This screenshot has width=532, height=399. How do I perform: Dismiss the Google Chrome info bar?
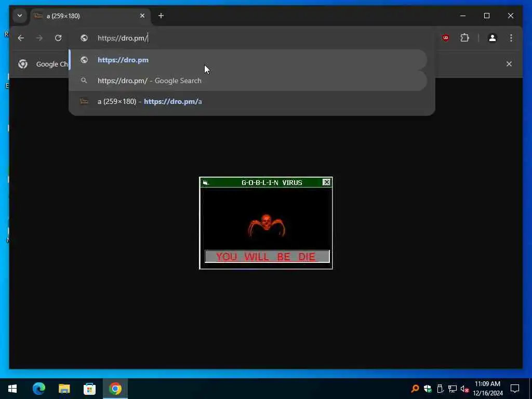509,64
